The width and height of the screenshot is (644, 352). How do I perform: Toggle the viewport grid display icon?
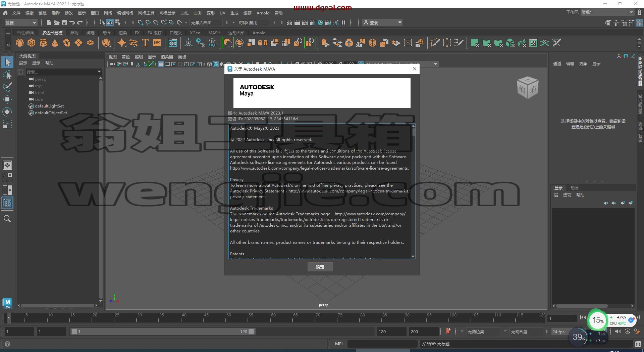coord(161,64)
